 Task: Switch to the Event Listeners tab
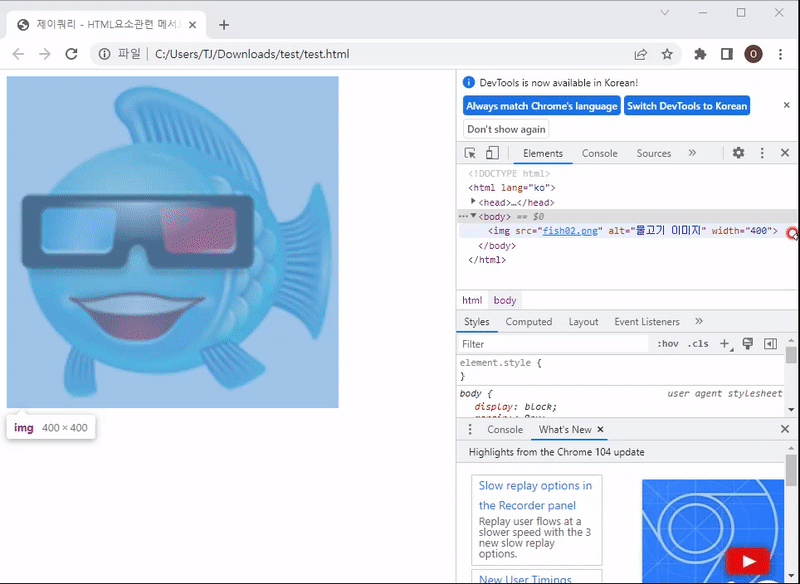647,322
